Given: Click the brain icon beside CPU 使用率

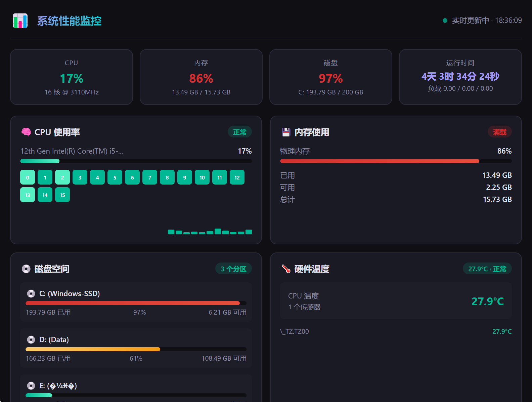Looking at the screenshot, I should (26, 132).
